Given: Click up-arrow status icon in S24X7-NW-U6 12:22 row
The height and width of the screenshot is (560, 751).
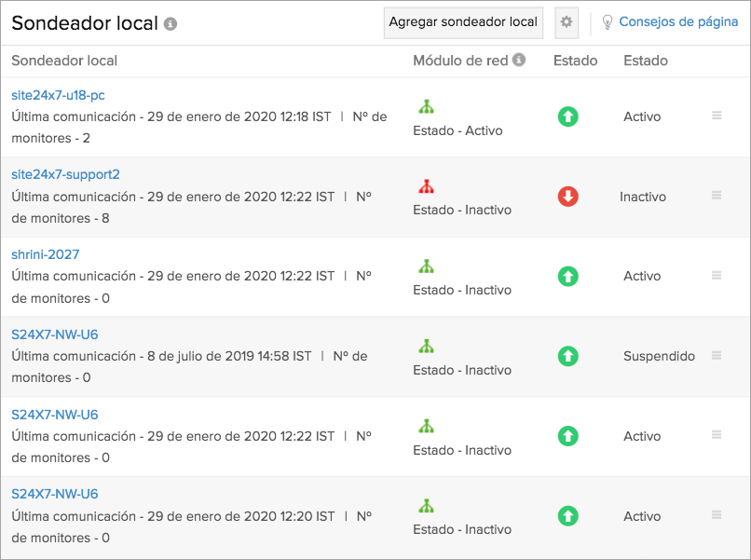Looking at the screenshot, I should pos(568,436).
